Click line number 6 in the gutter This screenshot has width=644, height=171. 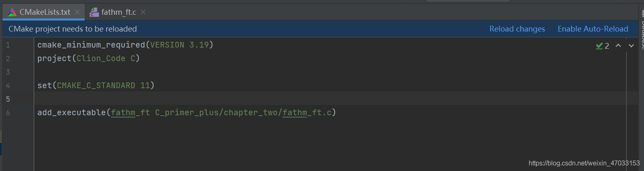(x=8, y=113)
